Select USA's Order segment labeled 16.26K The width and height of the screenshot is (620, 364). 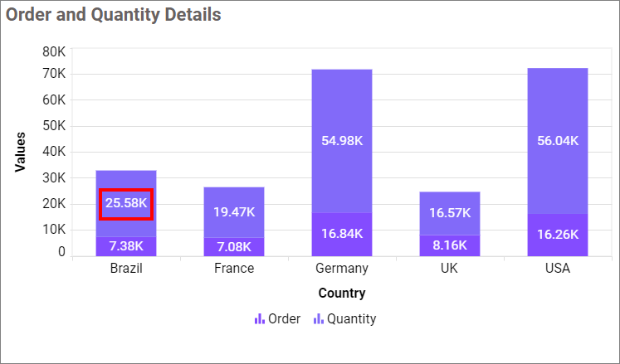558,235
